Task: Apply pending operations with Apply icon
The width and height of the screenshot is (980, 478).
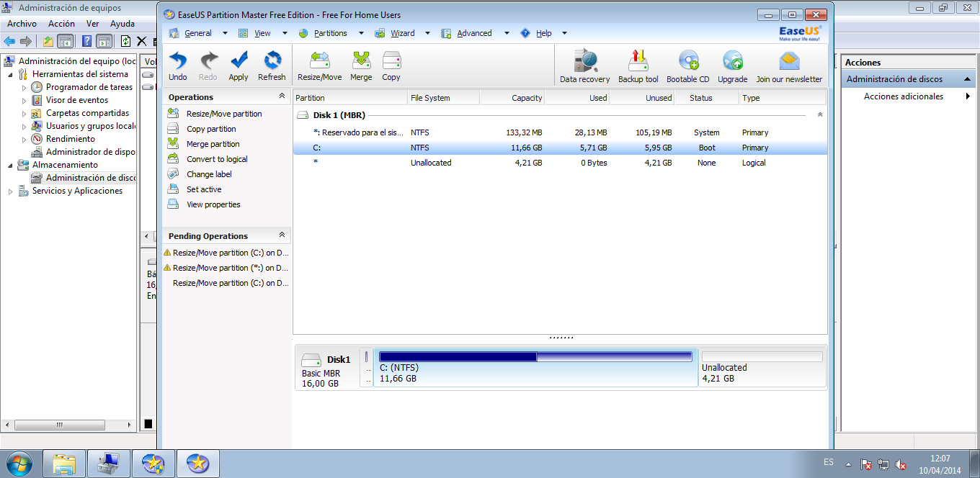Action: pyautogui.click(x=239, y=66)
